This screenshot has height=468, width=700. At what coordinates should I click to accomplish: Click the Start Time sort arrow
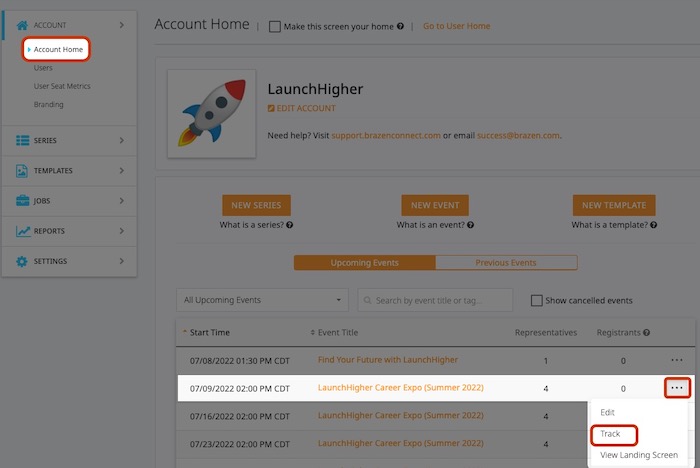185,332
